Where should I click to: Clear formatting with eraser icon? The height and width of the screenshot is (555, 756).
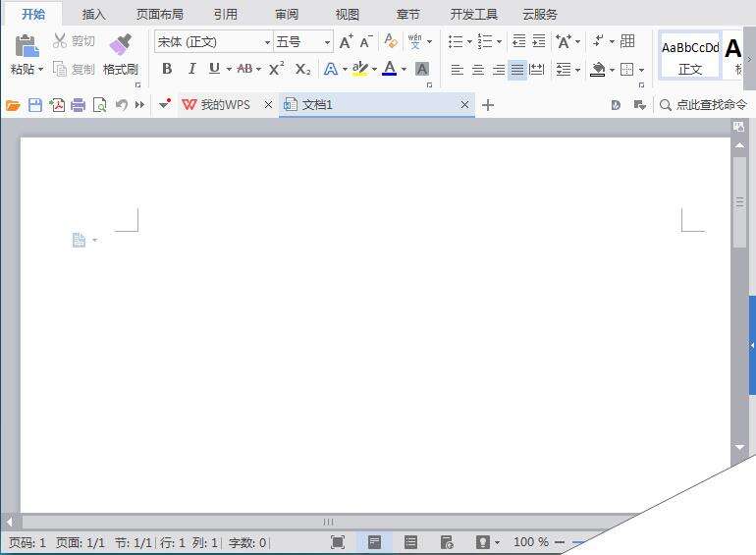(x=391, y=41)
